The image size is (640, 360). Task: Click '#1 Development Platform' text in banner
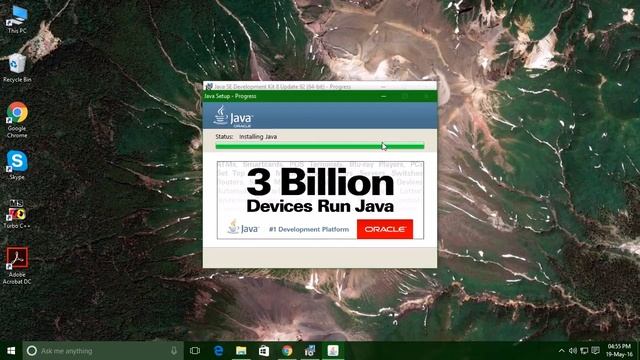pyautogui.click(x=309, y=229)
